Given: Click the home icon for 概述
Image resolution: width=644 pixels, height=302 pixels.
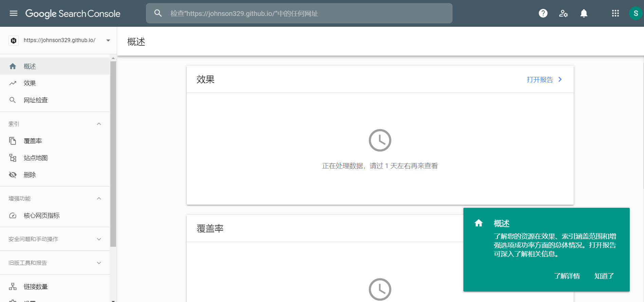Looking at the screenshot, I should [x=13, y=66].
